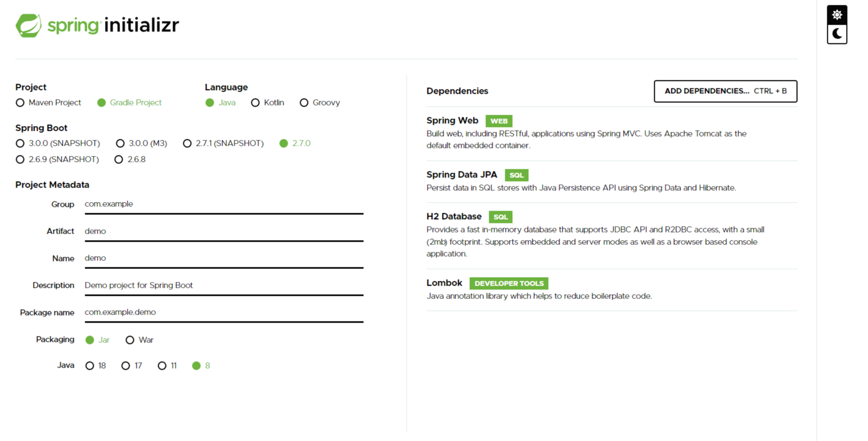Viewport: 868px width, 441px height.
Task: Click SQL badge next to H2 Database
Action: 500,217
